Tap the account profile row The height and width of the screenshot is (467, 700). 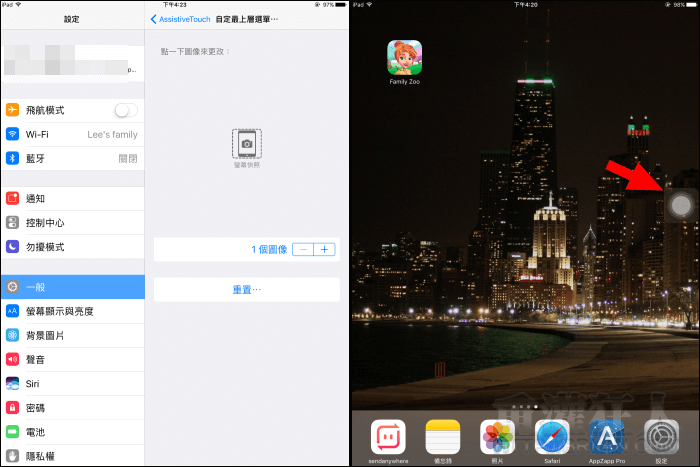pyautogui.click(x=72, y=65)
